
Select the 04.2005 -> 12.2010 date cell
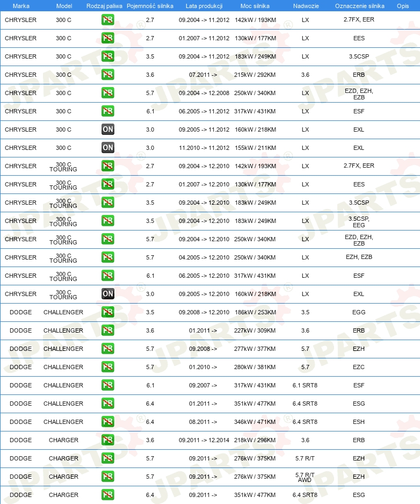[x=204, y=257]
